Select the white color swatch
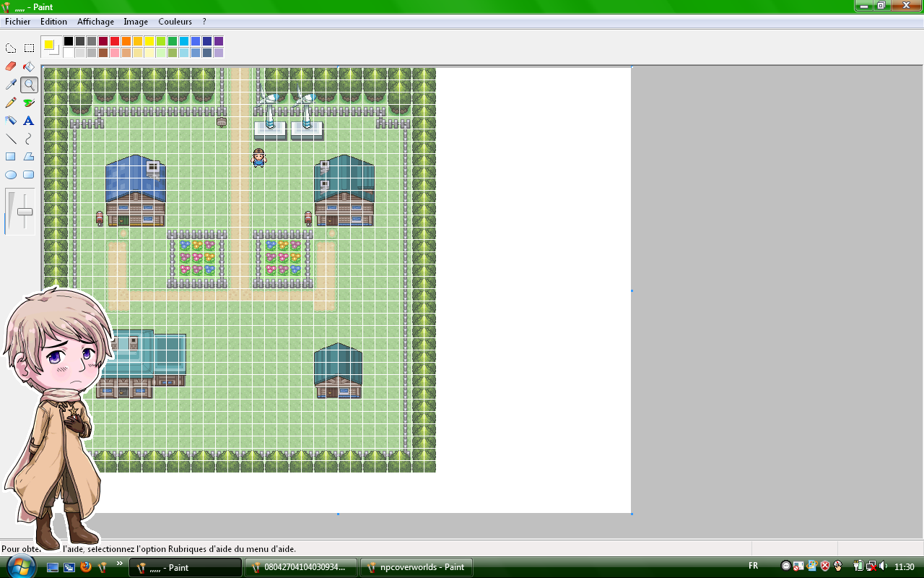 click(69, 53)
